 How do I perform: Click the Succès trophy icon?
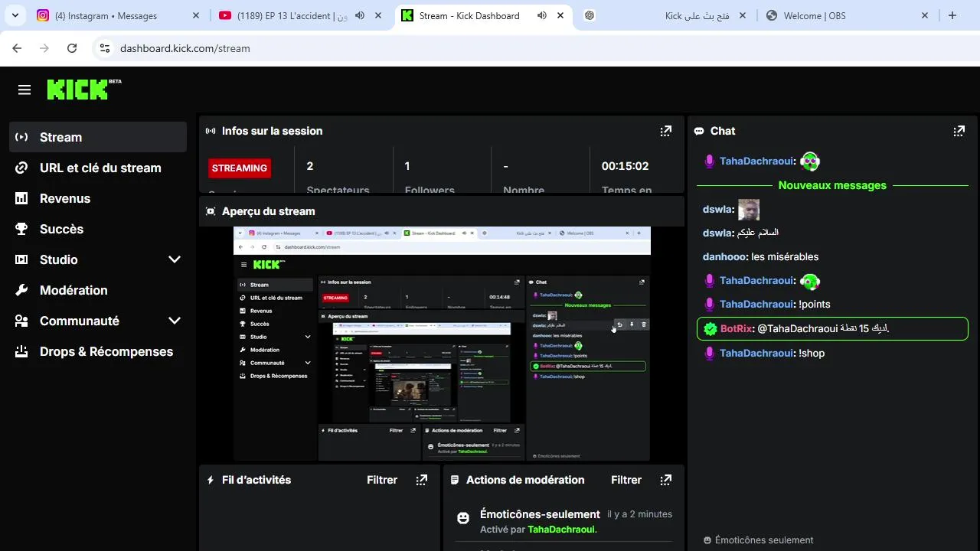click(x=21, y=229)
